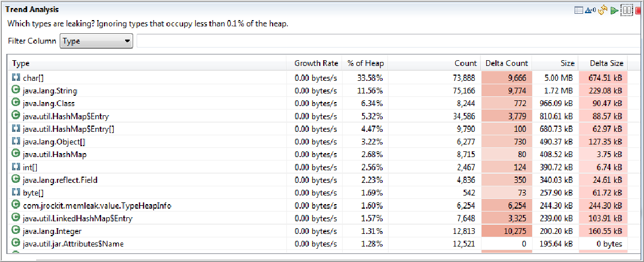The image size is (644, 262).
Task: Click the table settings icon in toolbar
Action: (579, 11)
